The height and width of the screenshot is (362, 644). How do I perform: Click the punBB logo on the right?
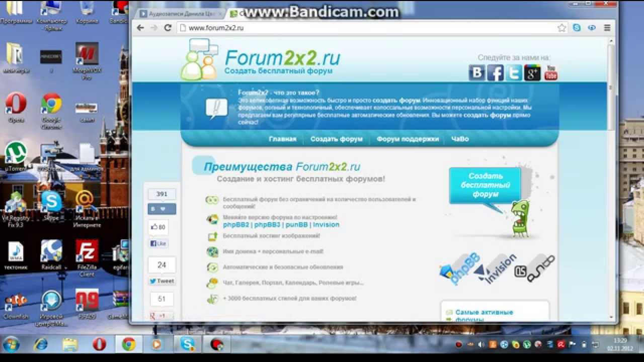[535, 267]
